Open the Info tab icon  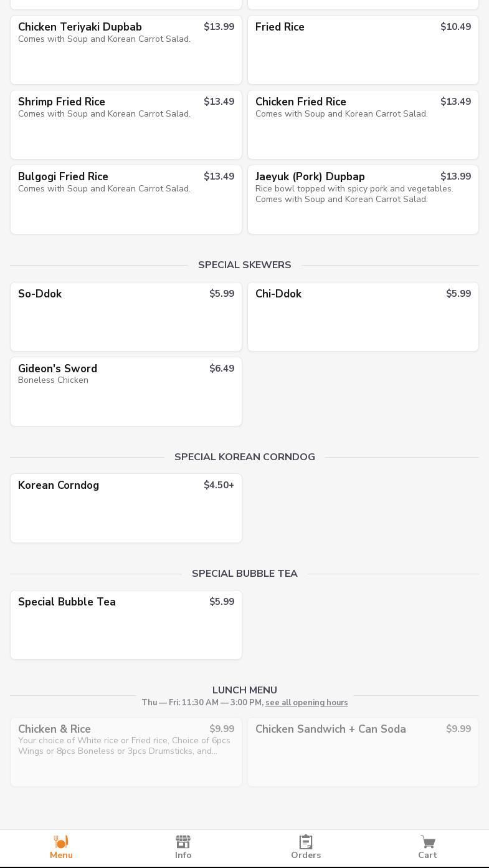click(x=183, y=842)
